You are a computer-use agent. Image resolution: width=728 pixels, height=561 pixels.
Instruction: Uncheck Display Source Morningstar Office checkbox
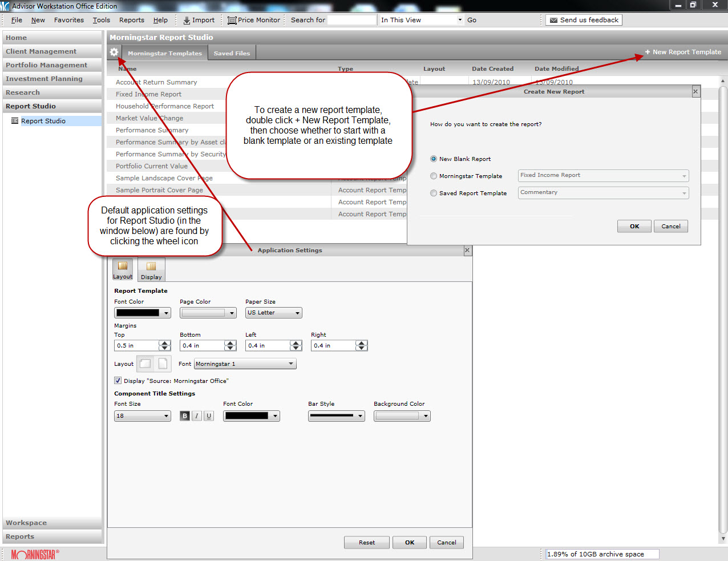point(118,381)
